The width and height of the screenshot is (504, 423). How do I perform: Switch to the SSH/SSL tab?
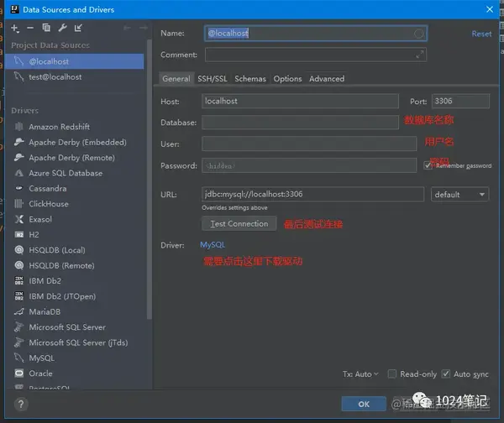(x=213, y=79)
